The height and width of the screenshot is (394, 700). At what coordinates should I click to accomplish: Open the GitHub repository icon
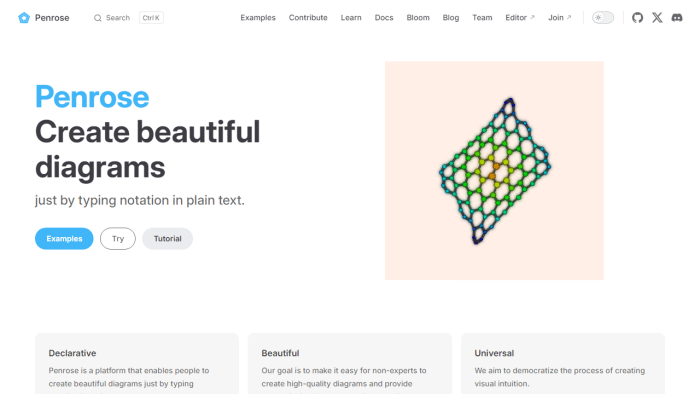[x=637, y=17]
